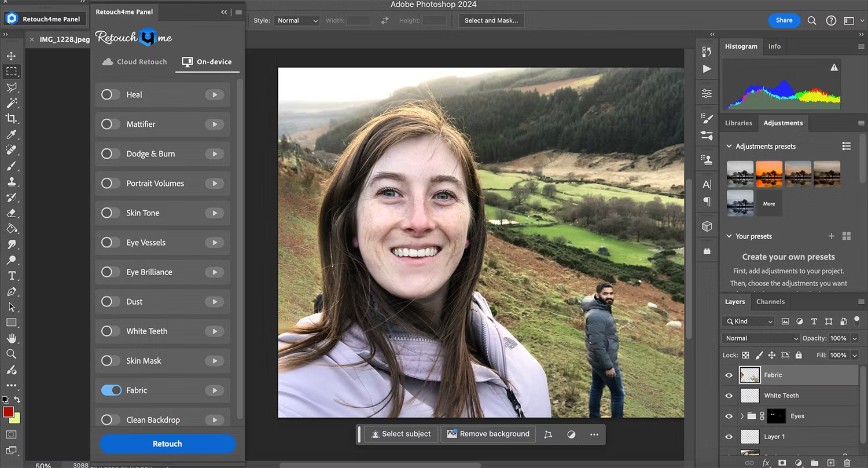Viewport: 868px width, 468px height.
Task: Choose the Horizontal Type tool
Action: [12, 276]
